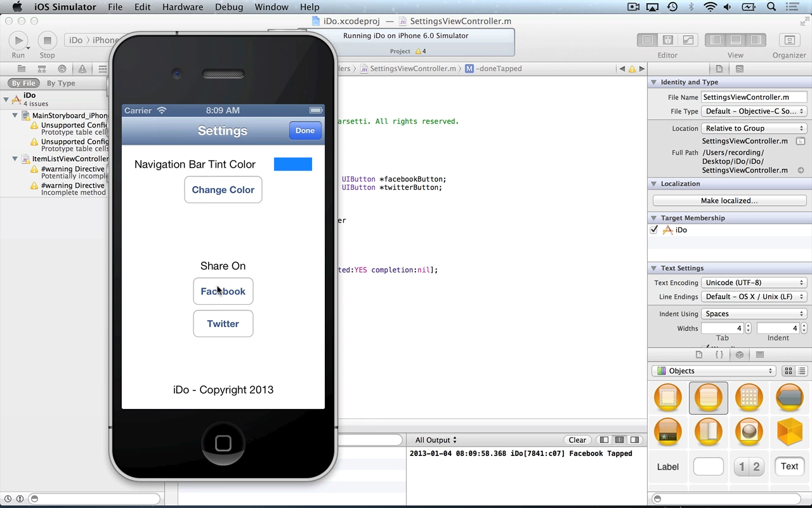Tap Done in simulator Settings screen
This screenshot has height=508, width=812.
tap(305, 130)
